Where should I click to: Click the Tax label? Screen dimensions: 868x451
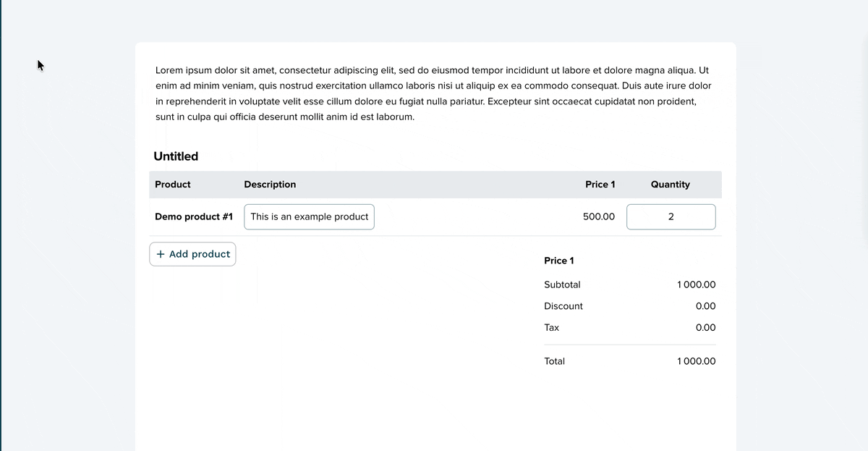[x=551, y=327]
